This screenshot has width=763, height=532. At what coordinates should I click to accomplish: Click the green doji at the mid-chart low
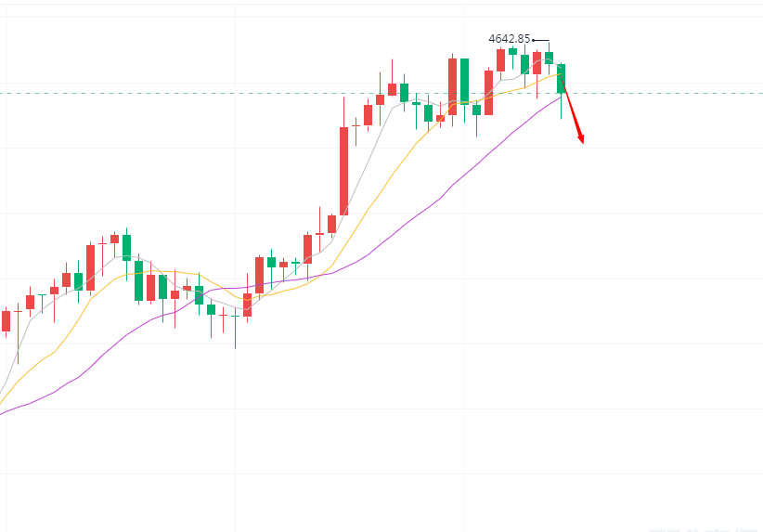click(x=235, y=317)
